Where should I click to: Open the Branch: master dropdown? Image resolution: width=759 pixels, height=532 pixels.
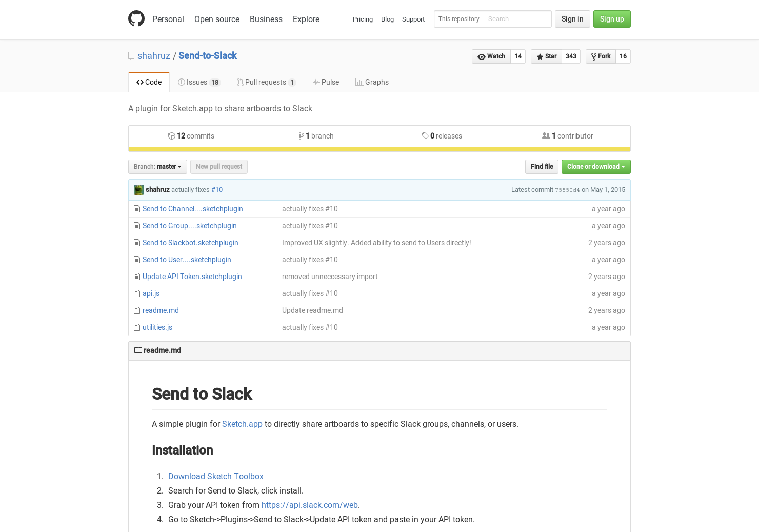pos(157,167)
